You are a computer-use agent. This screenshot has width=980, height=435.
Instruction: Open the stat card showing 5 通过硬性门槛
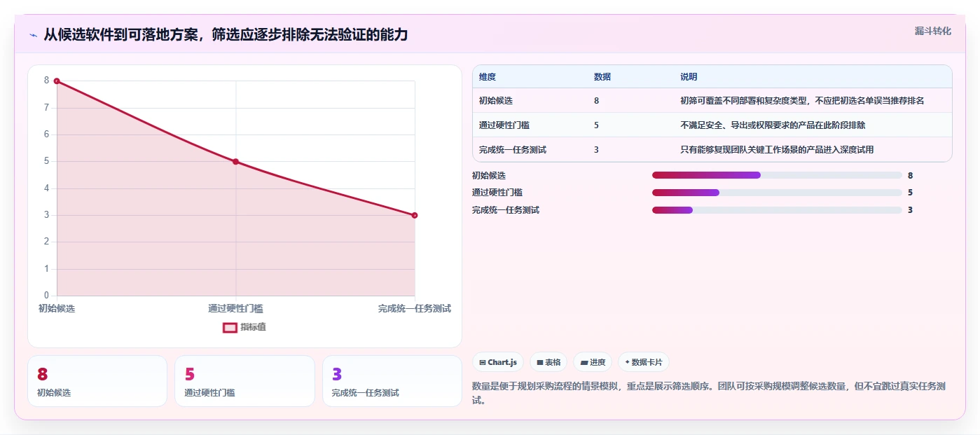point(244,381)
